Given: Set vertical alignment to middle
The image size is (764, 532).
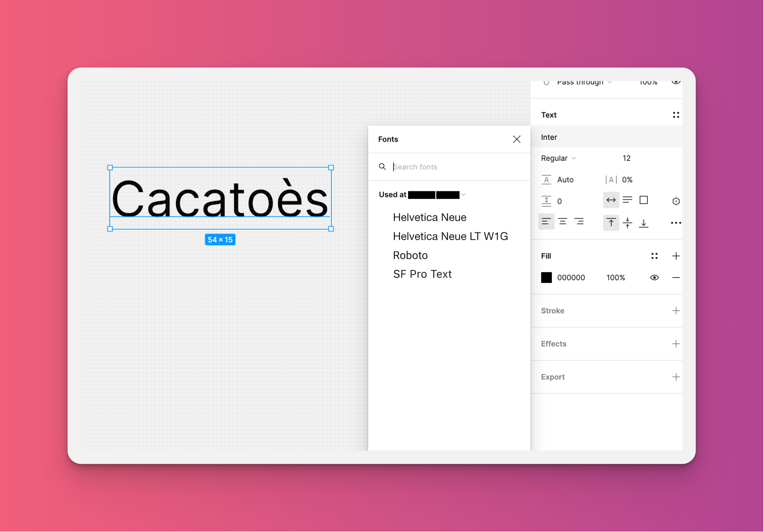Looking at the screenshot, I should [x=627, y=222].
